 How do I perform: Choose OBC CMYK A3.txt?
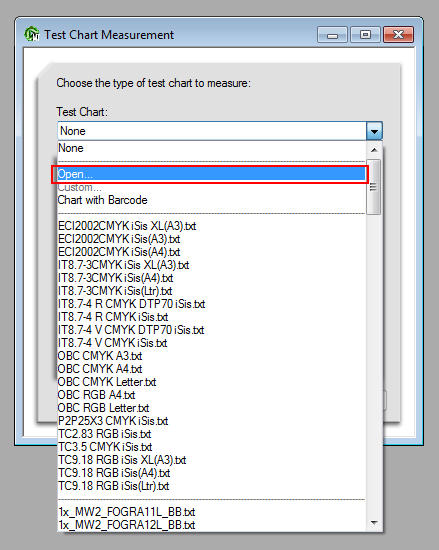tap(211, 356)
